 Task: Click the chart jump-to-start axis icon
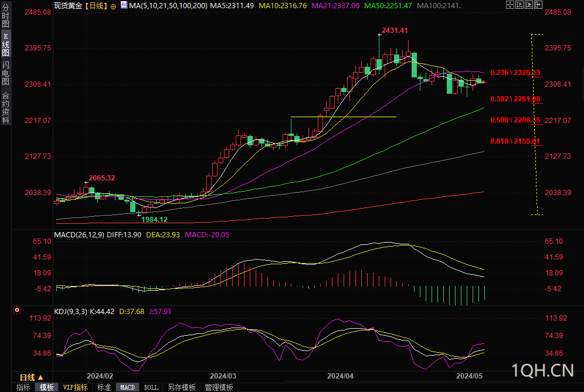(519, 5)
